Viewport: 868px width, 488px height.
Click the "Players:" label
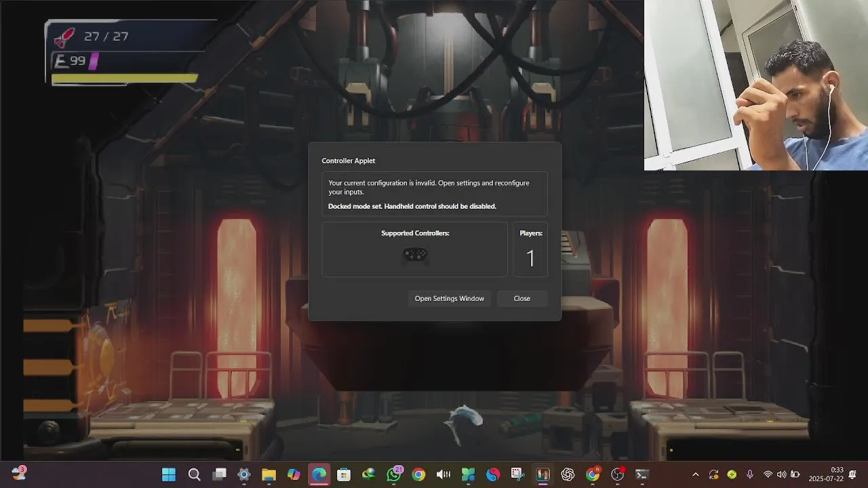(x=531, y=233)
